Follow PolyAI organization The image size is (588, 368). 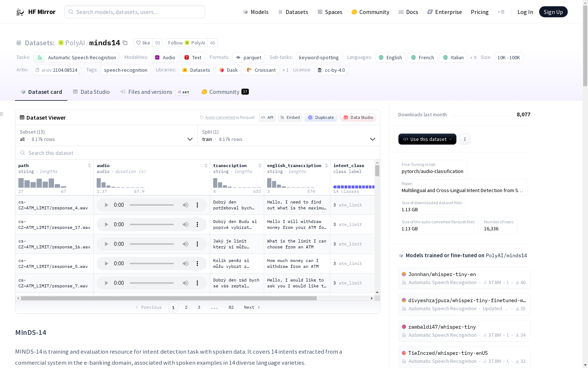point(187,43)
